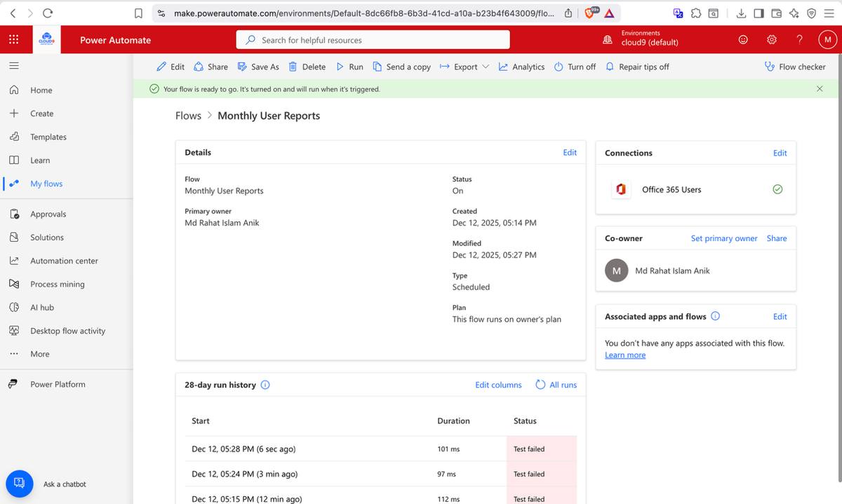The image size is (842, 504).
Task: Run the flow from the toolbar
Action: point(349,67)
